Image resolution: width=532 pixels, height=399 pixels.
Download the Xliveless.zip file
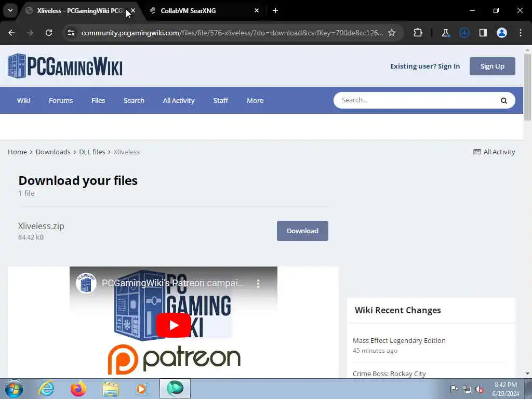coord(302,231)
